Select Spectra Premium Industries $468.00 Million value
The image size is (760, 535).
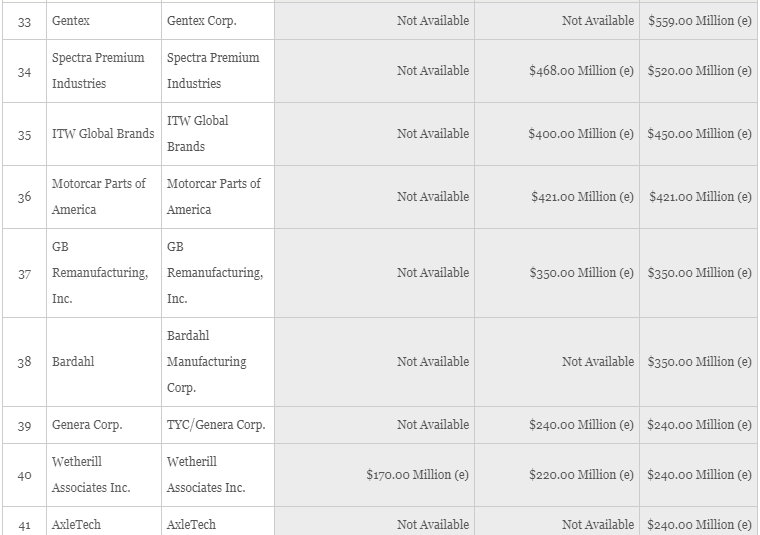point(581,71)
